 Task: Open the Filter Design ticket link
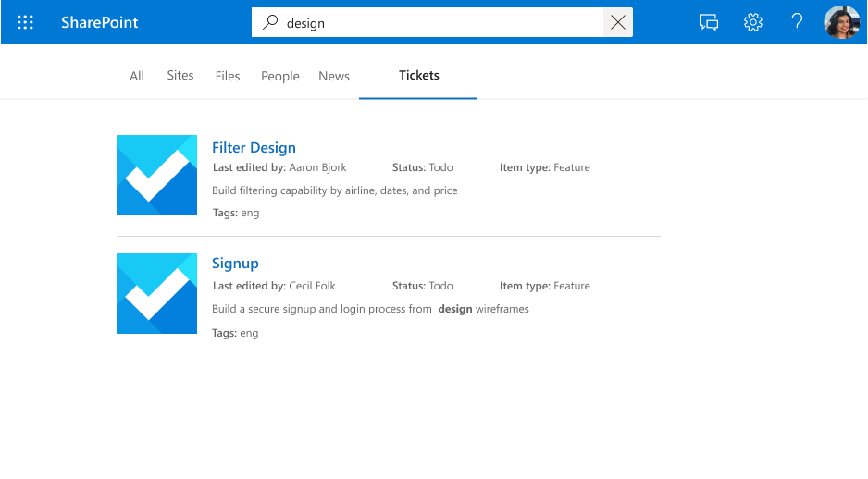point(254,147)
